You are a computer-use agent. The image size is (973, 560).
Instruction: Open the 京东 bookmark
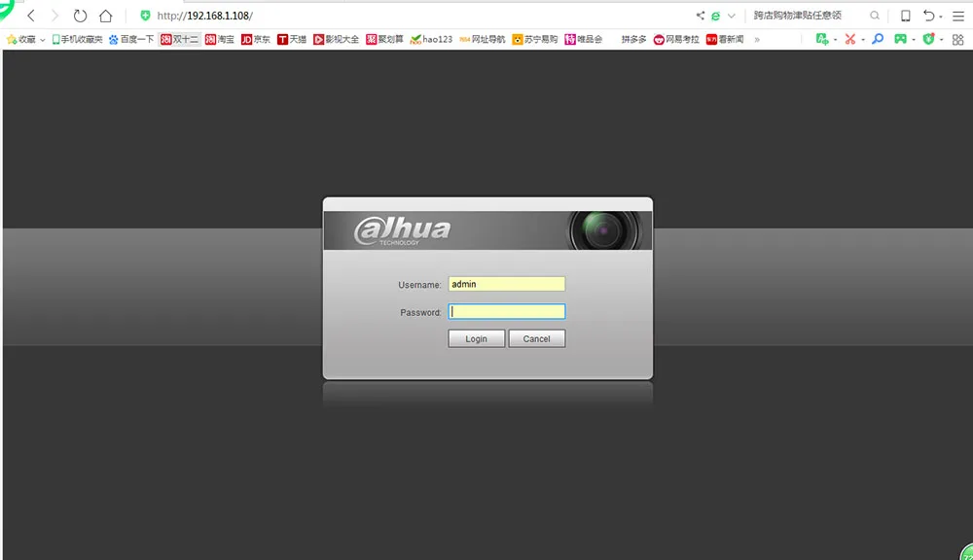point(256,39)
